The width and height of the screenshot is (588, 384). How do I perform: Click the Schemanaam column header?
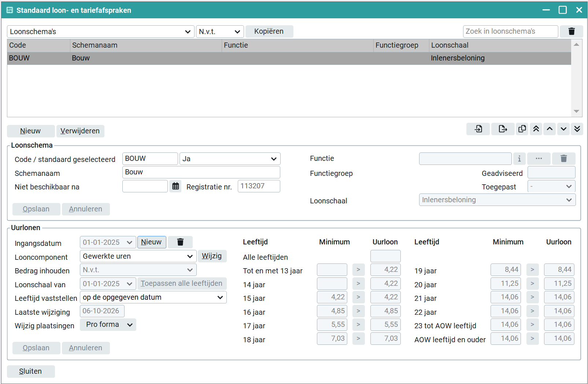[145, 45]
